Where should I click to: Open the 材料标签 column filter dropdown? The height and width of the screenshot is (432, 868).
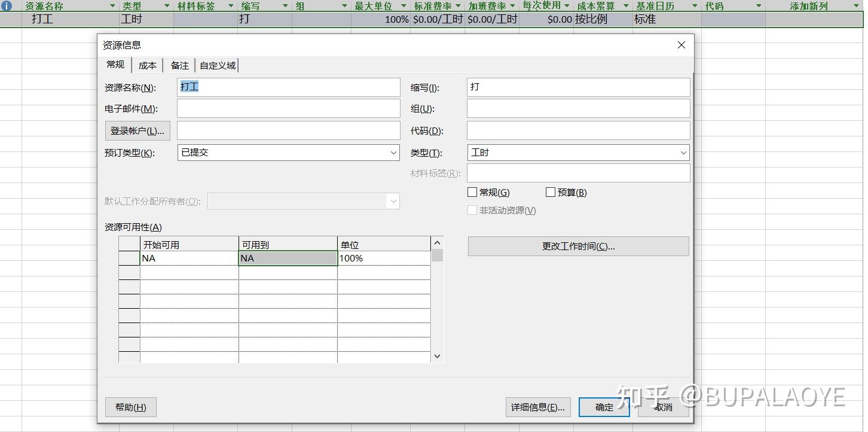pos(230,6)
